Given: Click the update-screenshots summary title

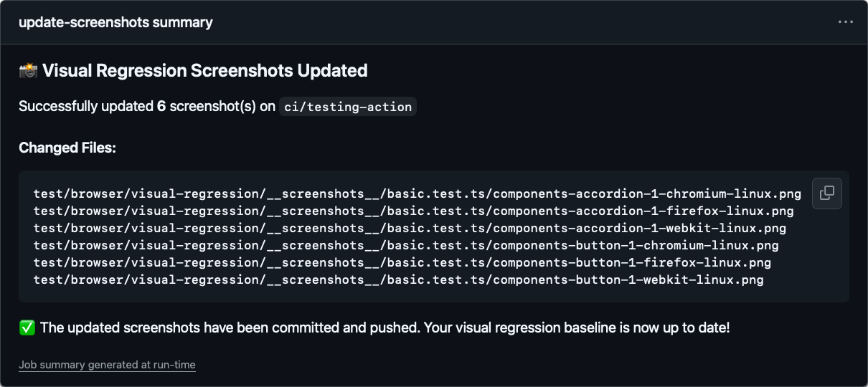Looking at the screenshot, I should [115, 22].
